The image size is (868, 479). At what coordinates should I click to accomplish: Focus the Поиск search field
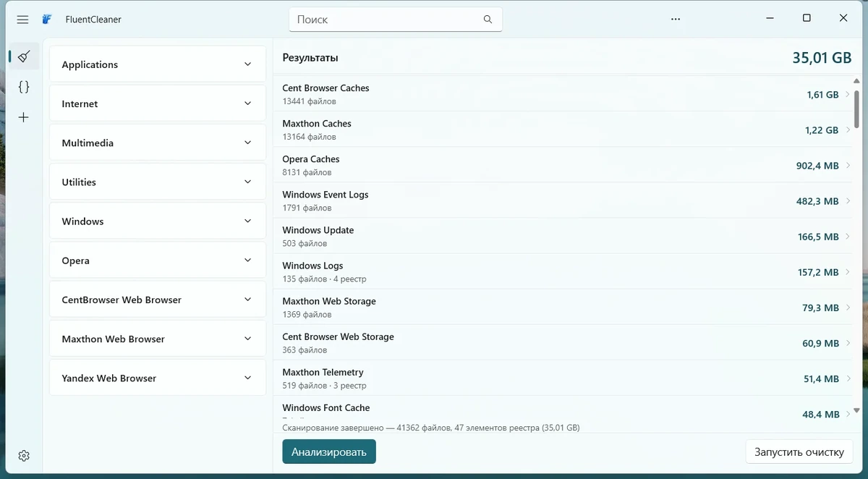tap(396, 20)
